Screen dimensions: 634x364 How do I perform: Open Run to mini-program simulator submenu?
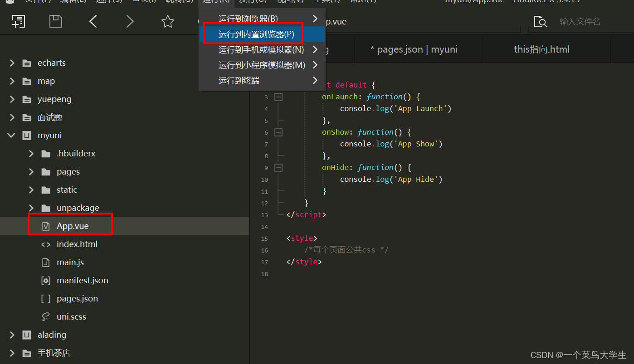pos(262,65)
